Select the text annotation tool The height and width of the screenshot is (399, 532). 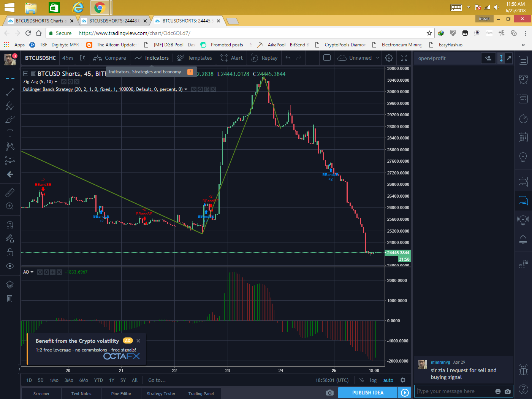tap(10, 133)
